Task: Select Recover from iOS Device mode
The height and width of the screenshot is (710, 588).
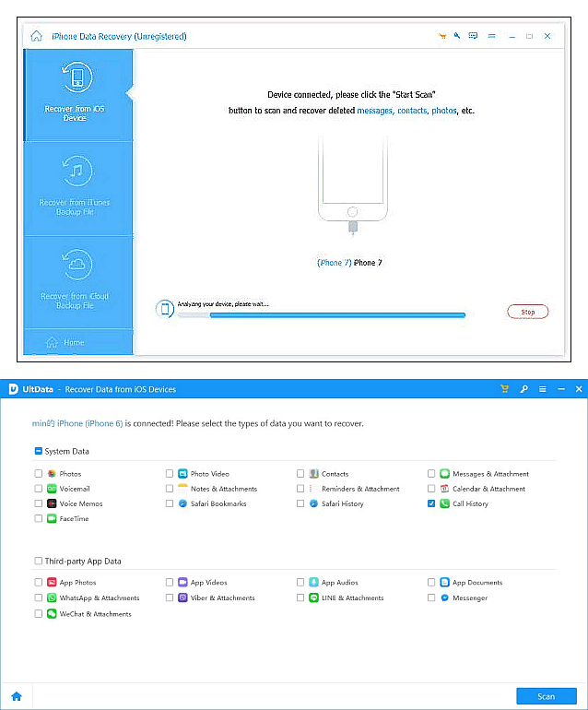Action: 77,95
